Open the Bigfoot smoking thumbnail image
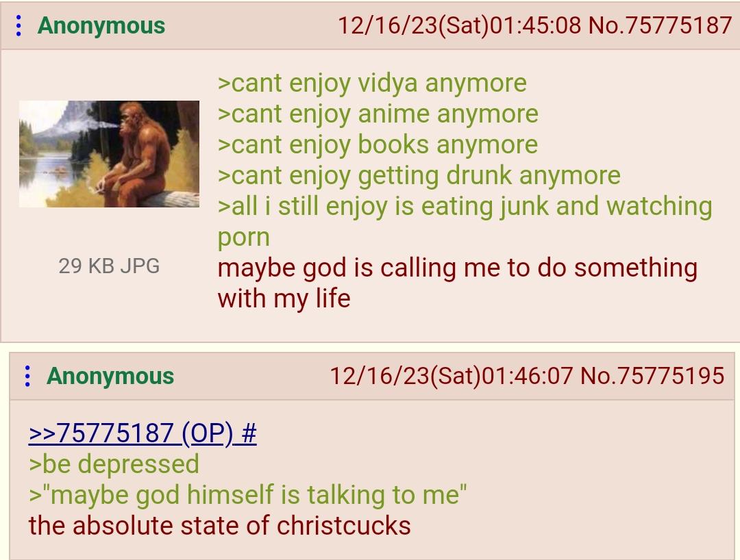740x560 pixels. (109, 153)
